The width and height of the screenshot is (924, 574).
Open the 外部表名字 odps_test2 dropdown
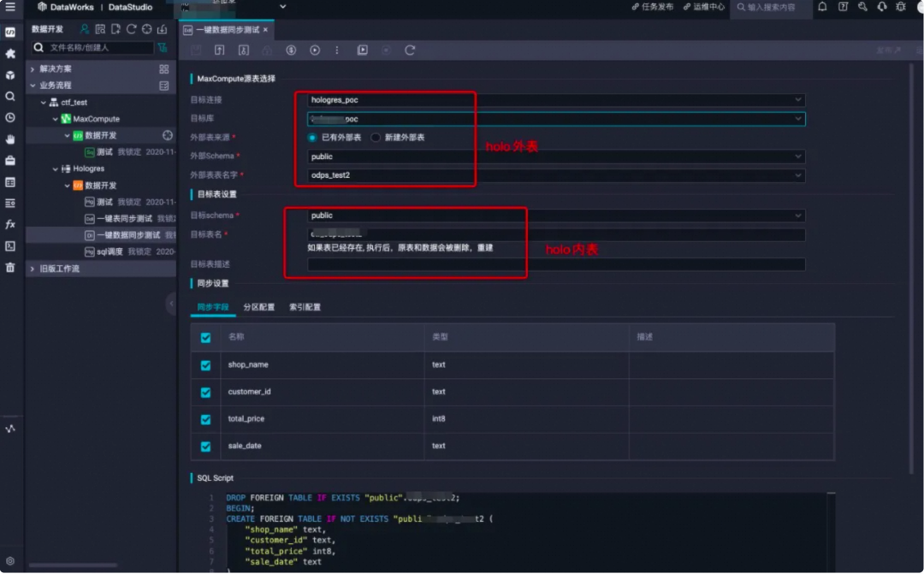556,175
